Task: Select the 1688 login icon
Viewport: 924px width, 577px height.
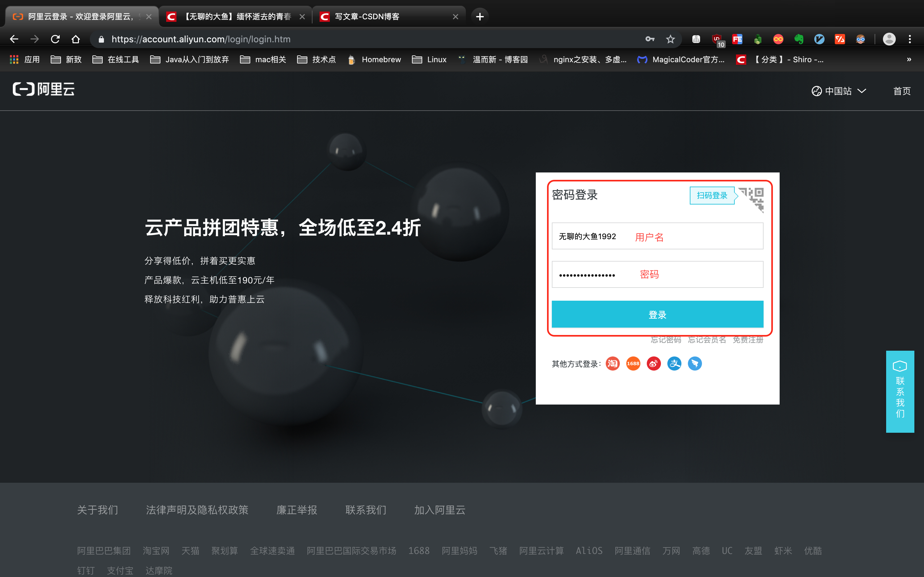Action: click(x=633, y=364)
